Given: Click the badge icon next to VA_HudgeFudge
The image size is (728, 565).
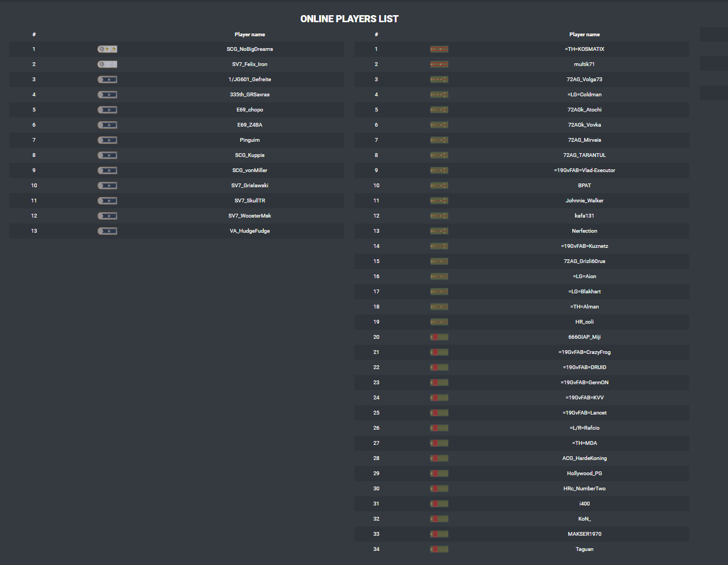Looking at the screenshot, I should click(107, 231).
